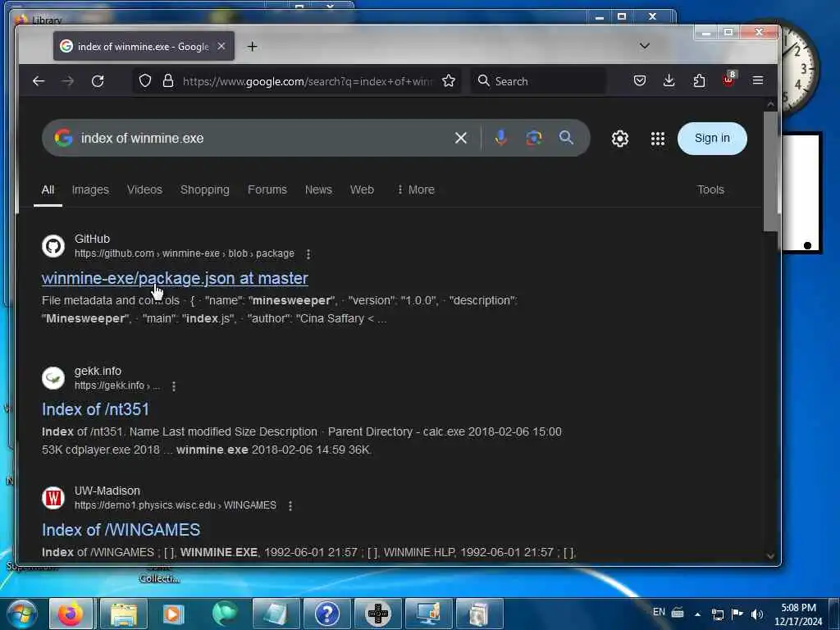Bookmark this page with the star
The image size is (840, 630).
(x=449, y=81)
